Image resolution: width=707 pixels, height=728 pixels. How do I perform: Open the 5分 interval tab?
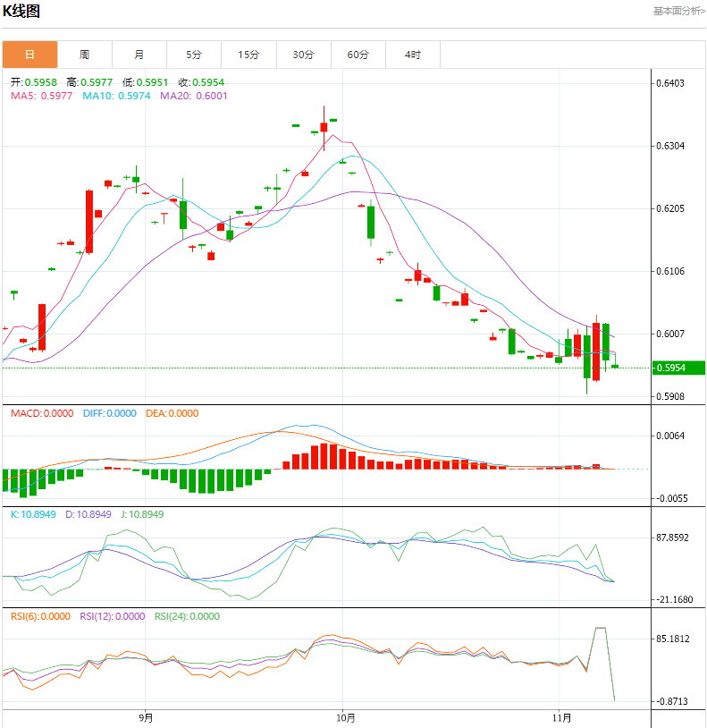[x=194, y=55]
